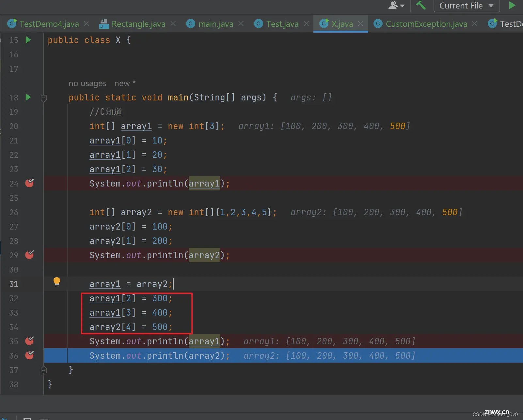
Task: Toggle the breakpoint on line 35
Action: point(29,341)
